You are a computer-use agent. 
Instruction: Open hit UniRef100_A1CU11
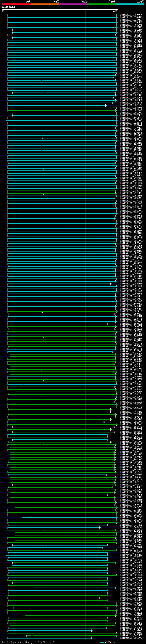(x=131, y=402)
